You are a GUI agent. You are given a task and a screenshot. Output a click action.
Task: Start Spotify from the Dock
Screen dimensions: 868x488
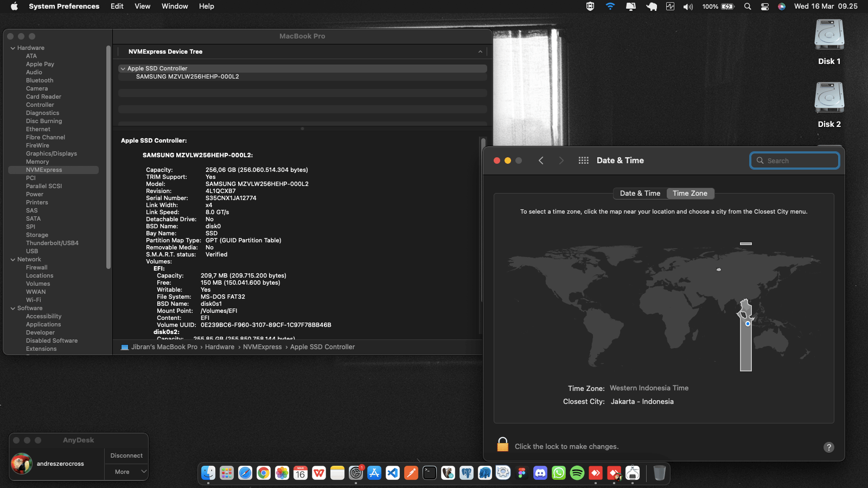[576, 473]
